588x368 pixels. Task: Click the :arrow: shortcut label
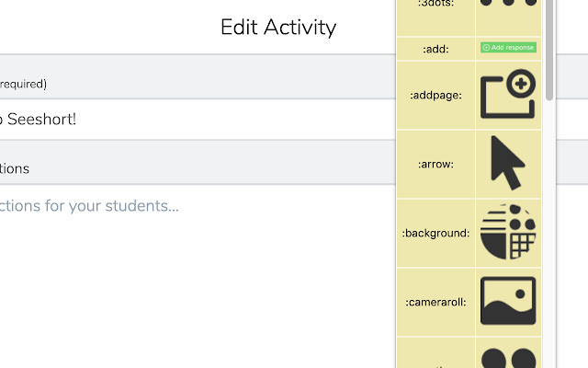435,164
